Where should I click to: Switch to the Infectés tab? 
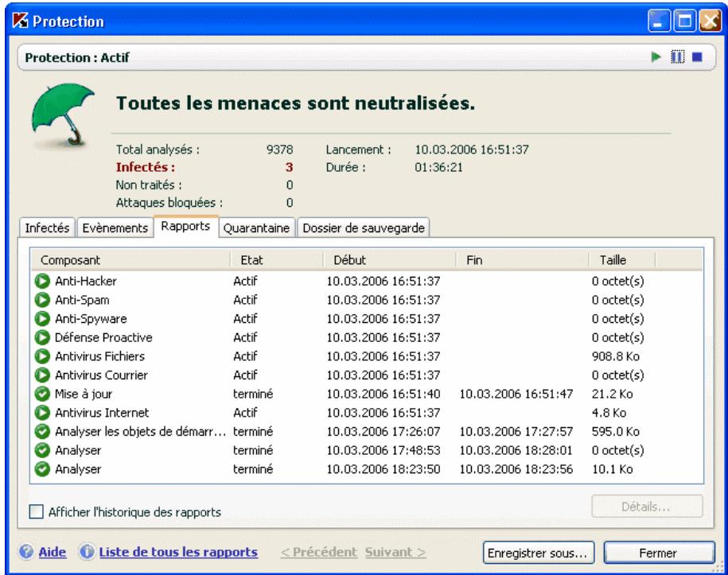point(47,228)
